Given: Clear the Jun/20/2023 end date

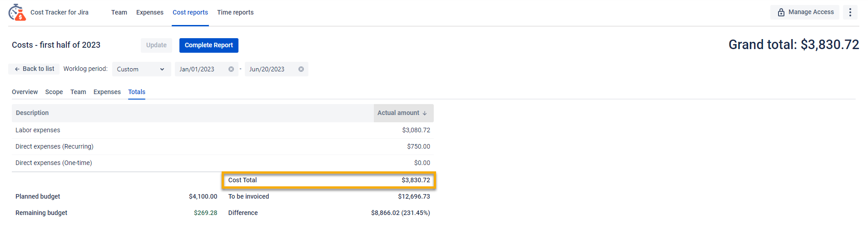Looking at the screenshot, I should [301, 69].
